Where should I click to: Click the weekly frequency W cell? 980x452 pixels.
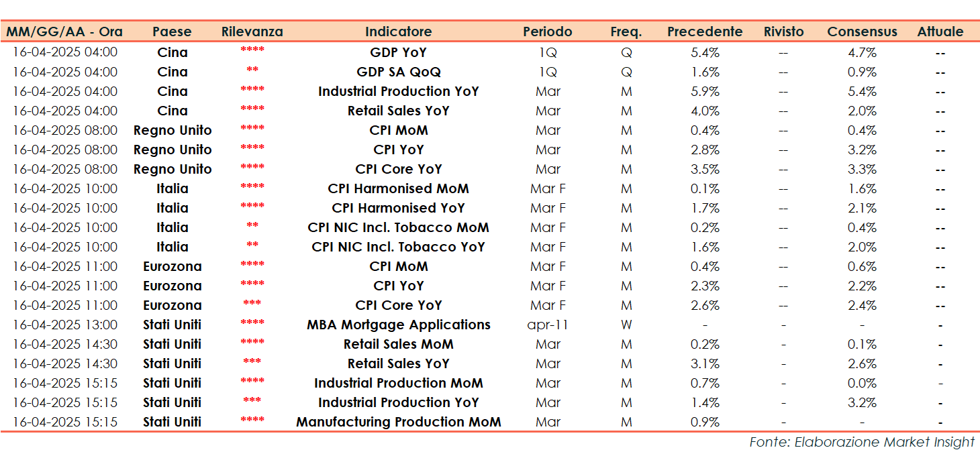[x=626, y=325]
